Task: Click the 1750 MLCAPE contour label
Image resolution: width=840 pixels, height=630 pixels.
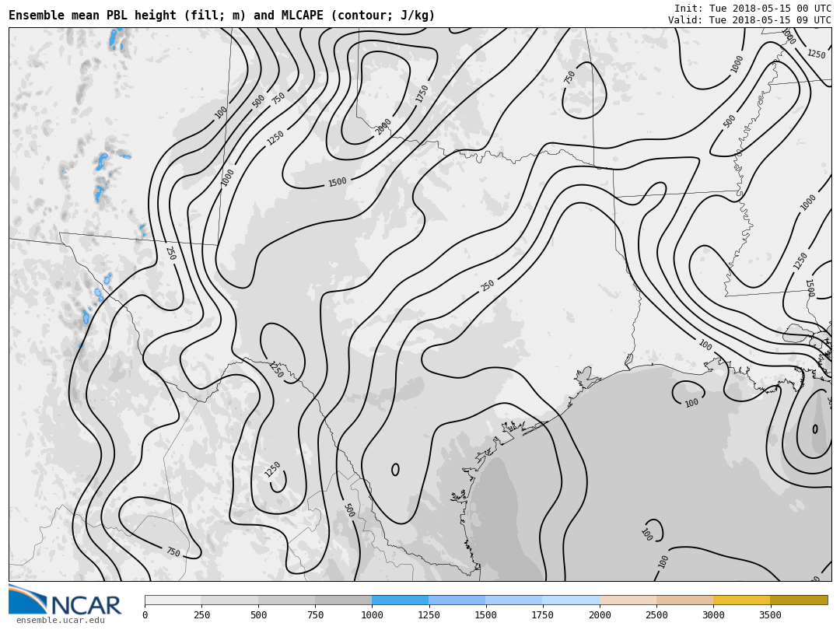Action: point(422,93)
